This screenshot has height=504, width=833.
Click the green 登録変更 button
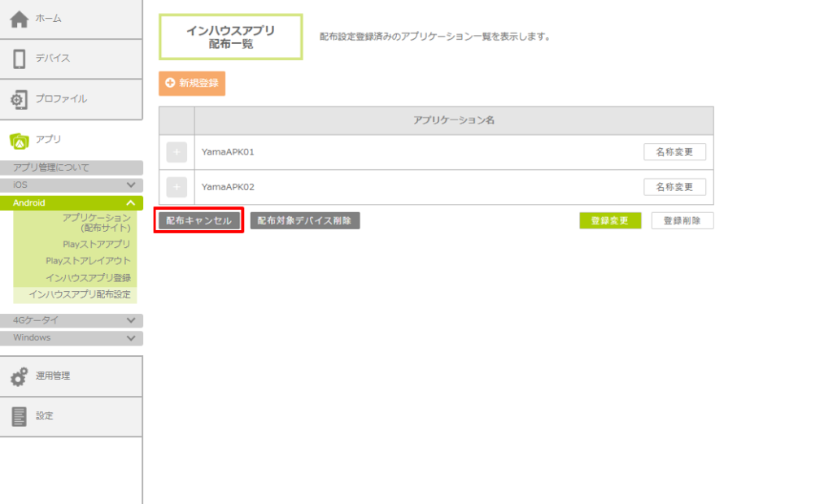click(610, 221)
